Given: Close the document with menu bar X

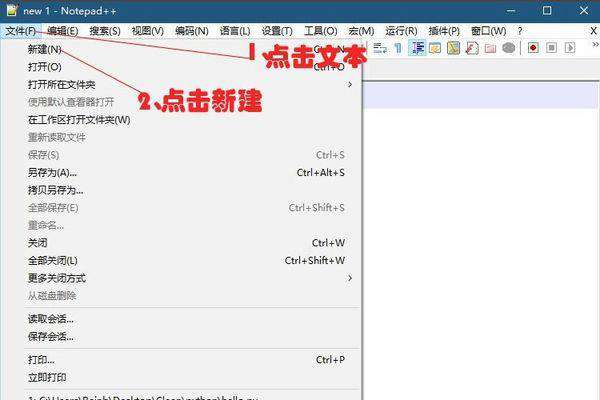Looking at the screenshot, I should click(593, 31).
